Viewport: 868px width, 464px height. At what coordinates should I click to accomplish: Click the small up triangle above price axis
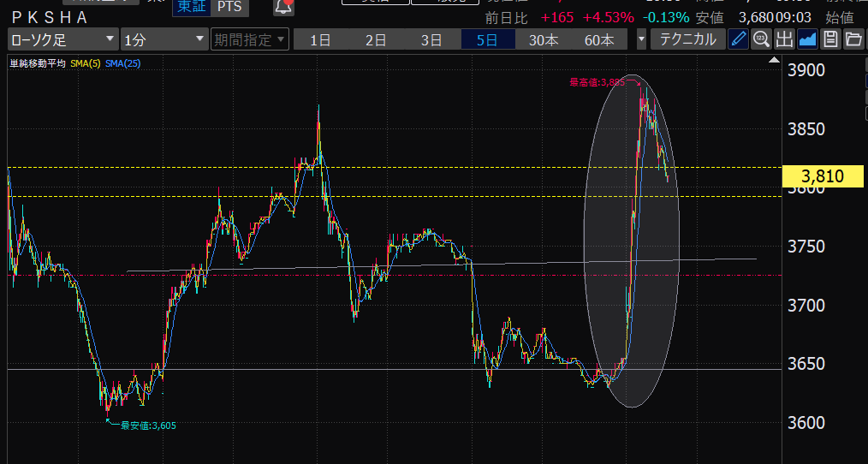(776, 60)
